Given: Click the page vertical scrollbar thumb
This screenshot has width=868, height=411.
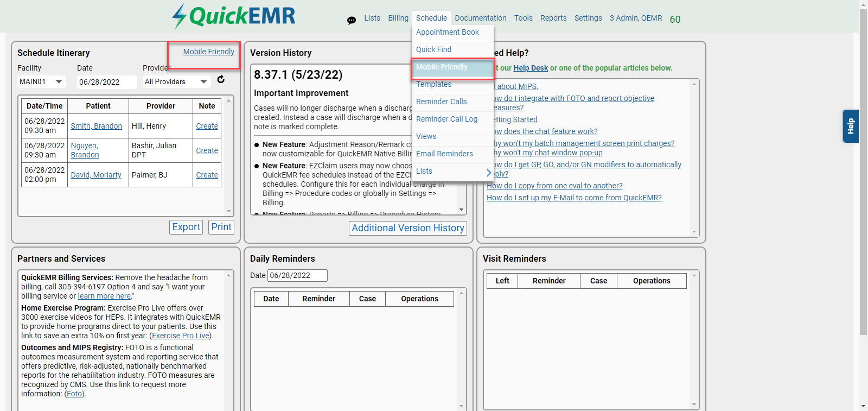Looking at the screenshot, I should [x=863, y=171].
